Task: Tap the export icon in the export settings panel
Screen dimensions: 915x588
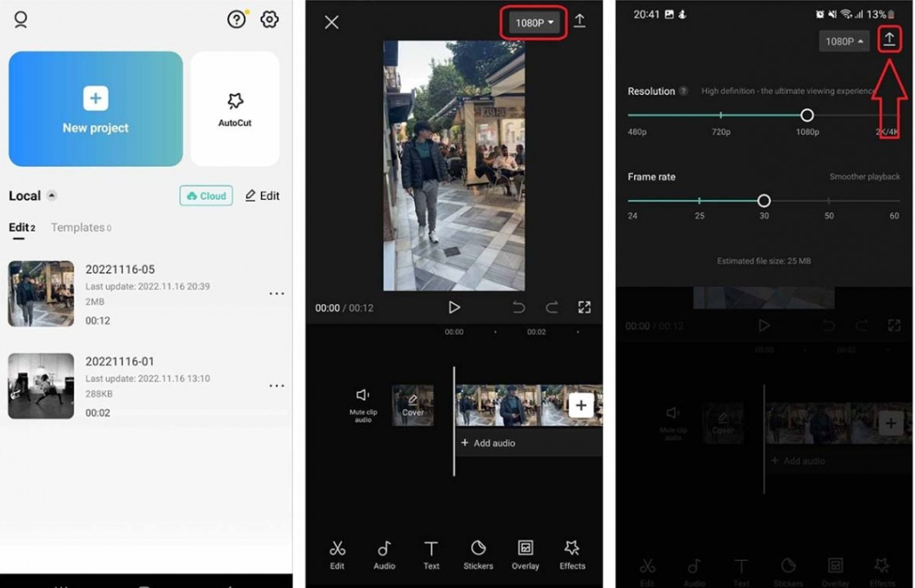Action: point(889,40)
